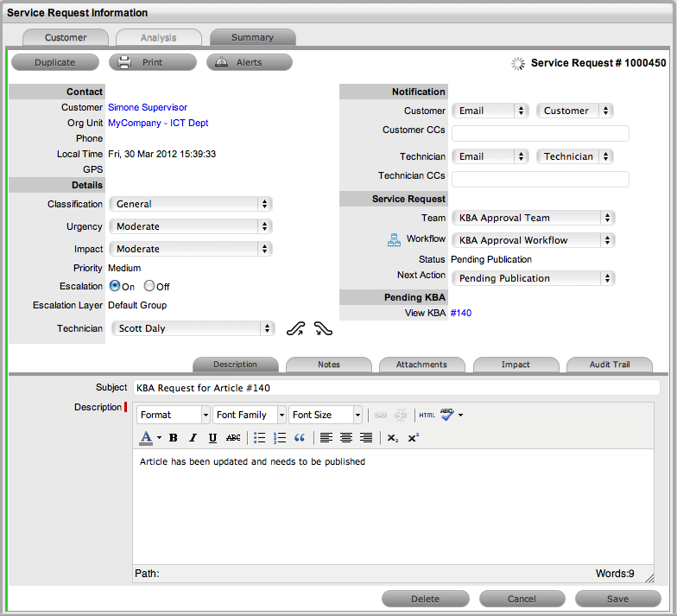Screen dimensions: 677x616
Task: Open the Font Size dropdown
Action: pyautogui.click(x=325, y=415)
